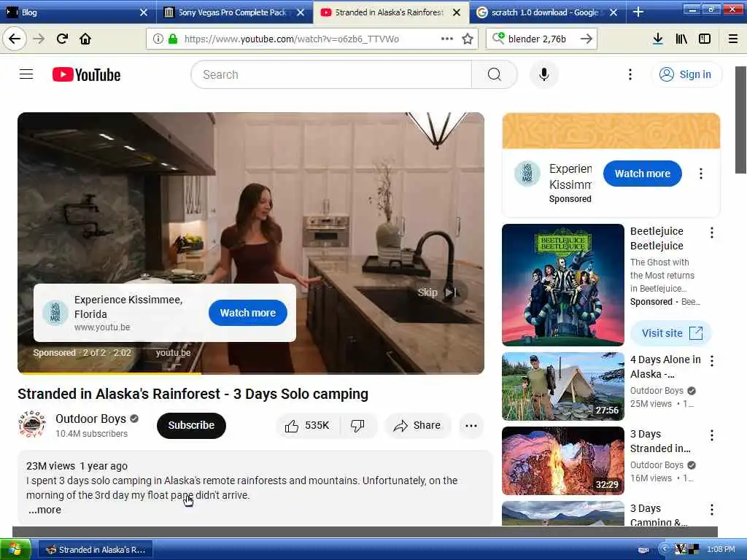Open options for 3 Days Camping video
Image resolution: width=747 pixels, height=560 pixels.
[712, 510]
